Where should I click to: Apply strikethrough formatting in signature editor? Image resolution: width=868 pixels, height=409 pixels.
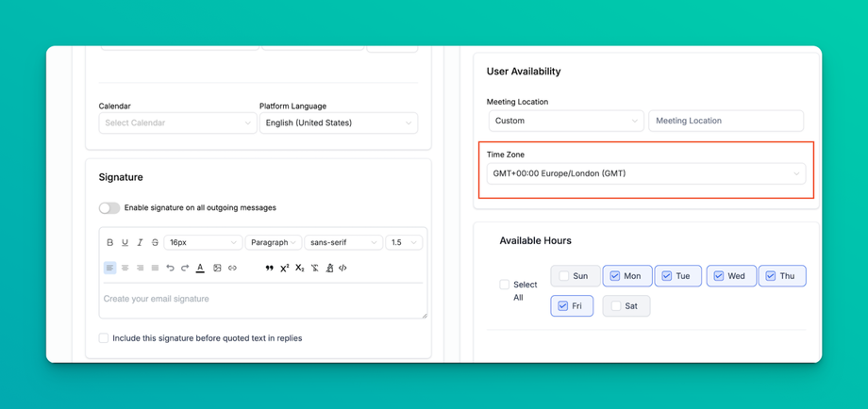click(155, 242)
